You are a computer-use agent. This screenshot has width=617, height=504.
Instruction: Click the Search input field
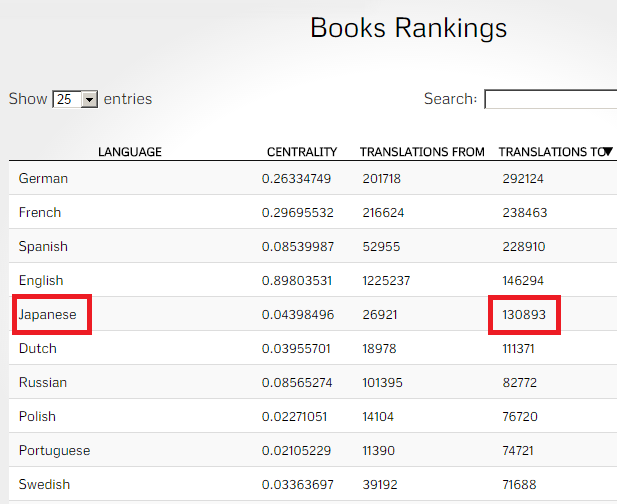[551, 99]
